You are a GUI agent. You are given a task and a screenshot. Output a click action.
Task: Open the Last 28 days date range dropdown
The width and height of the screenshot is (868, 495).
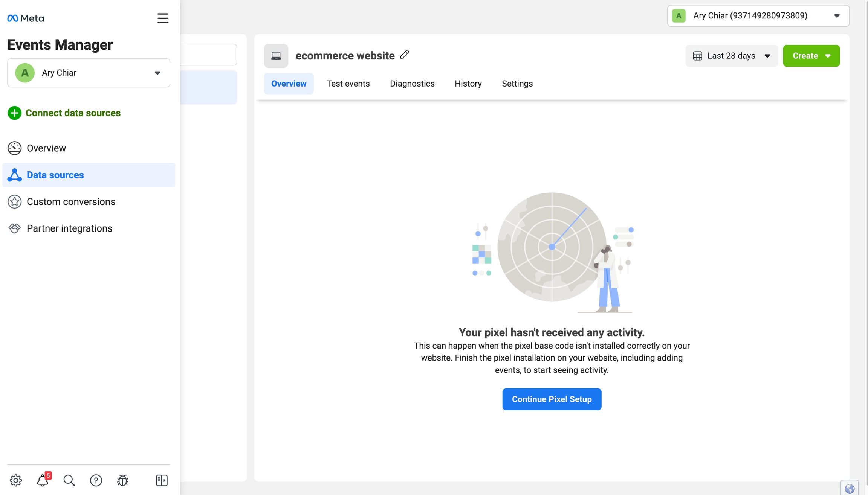click(731, 56)
